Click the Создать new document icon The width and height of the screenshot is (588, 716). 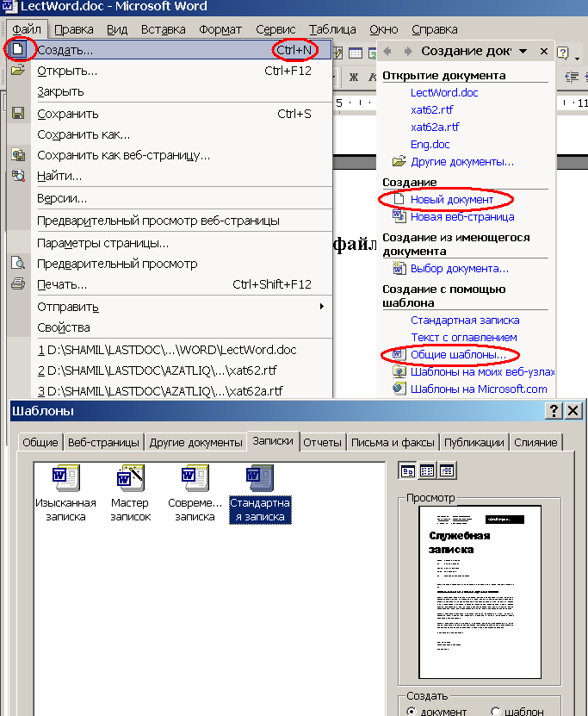(x=18, y=48)
